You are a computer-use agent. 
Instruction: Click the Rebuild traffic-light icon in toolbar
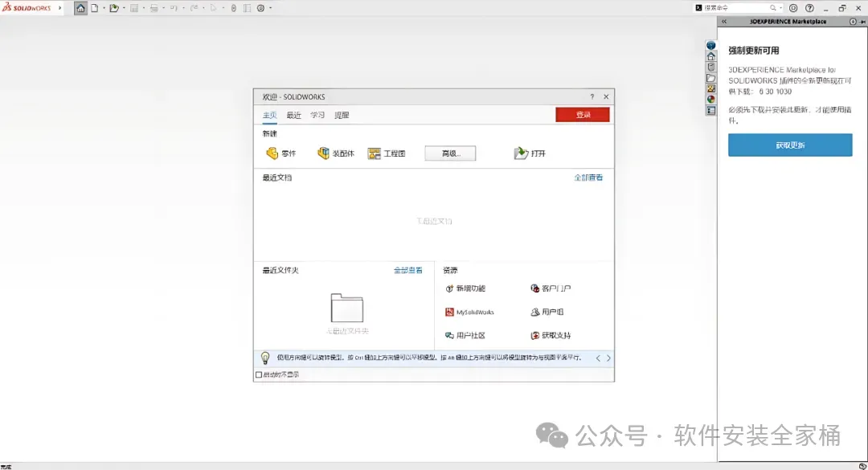pos(234,8)
